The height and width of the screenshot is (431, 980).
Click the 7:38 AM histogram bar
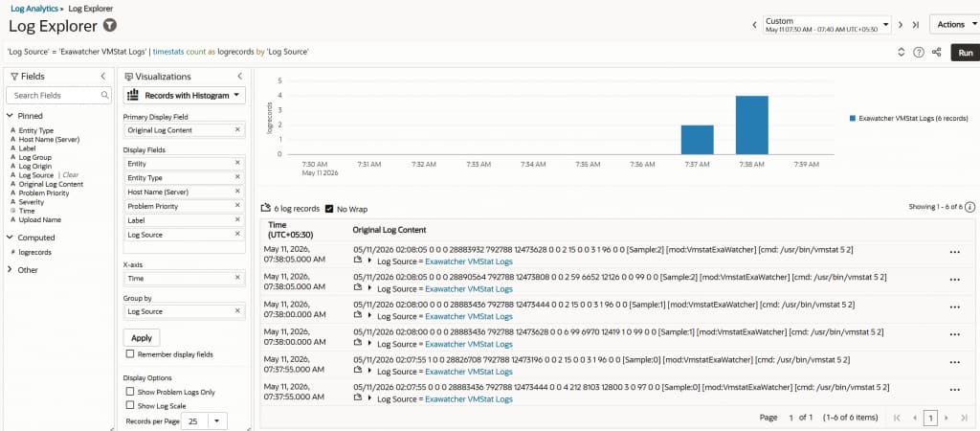click(752, 125)
